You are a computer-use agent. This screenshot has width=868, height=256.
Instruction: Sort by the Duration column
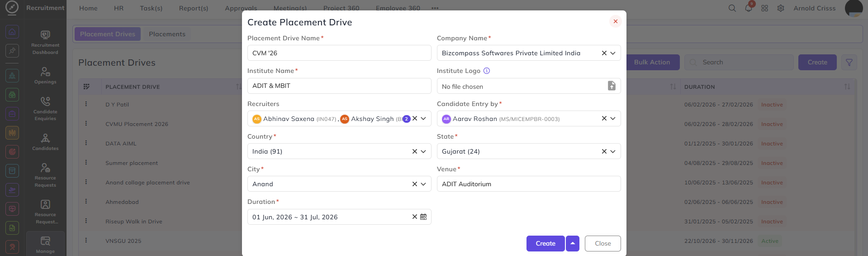[847, 87]
